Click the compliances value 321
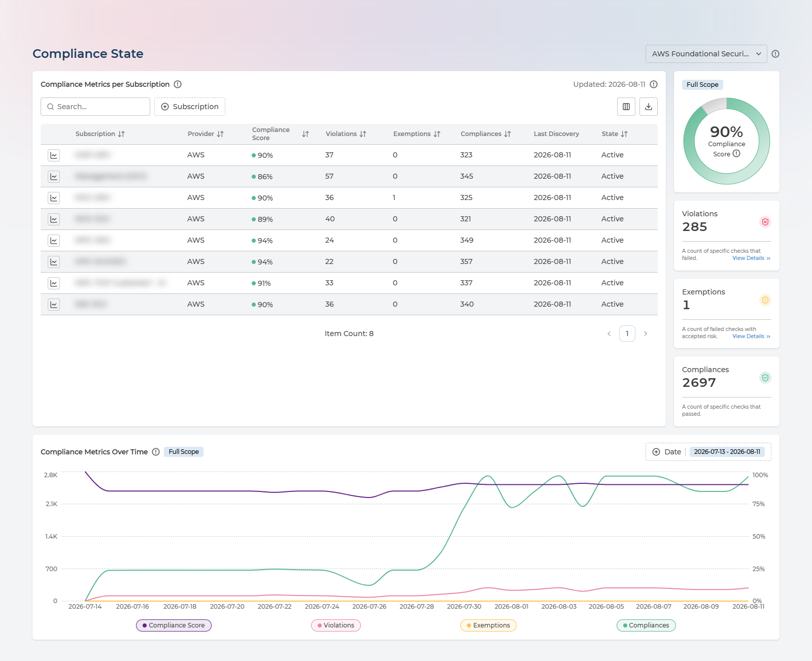This screenshot has width=812, height=661. 465,219
